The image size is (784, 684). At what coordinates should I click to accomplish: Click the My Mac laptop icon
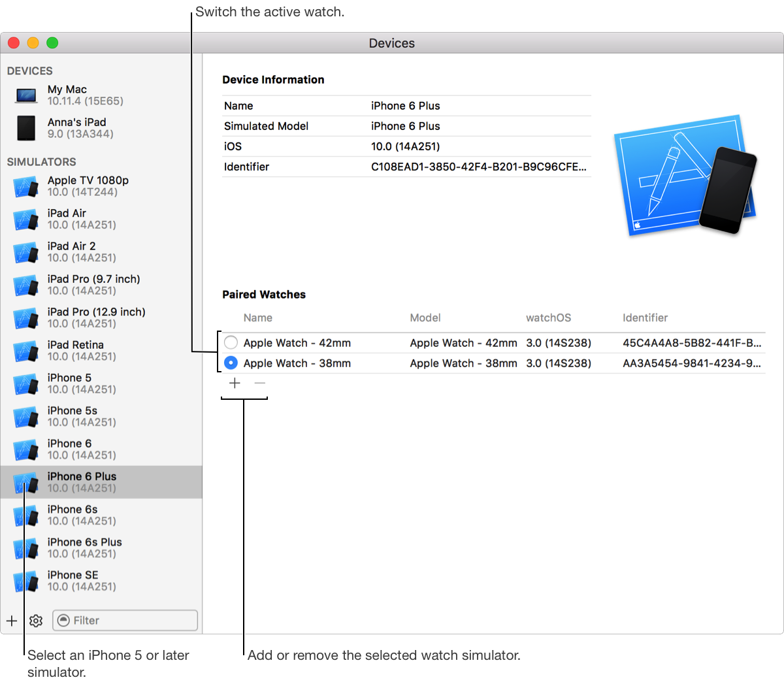26,95
